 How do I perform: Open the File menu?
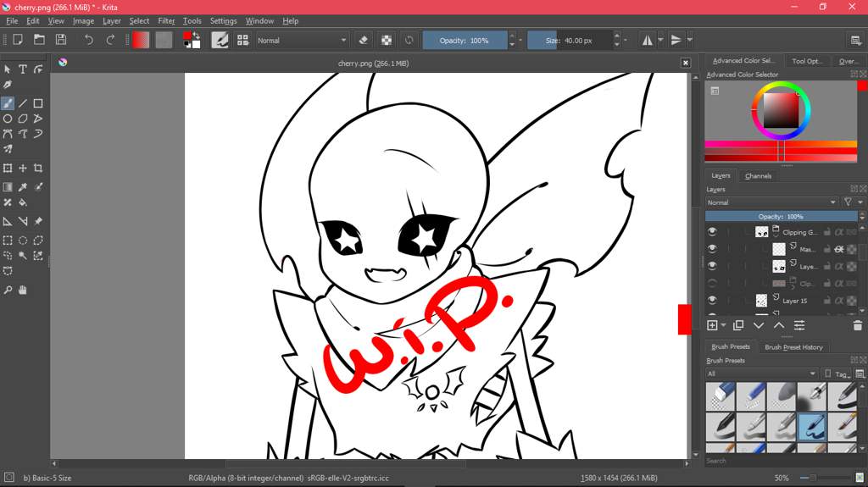click(12, 20)
